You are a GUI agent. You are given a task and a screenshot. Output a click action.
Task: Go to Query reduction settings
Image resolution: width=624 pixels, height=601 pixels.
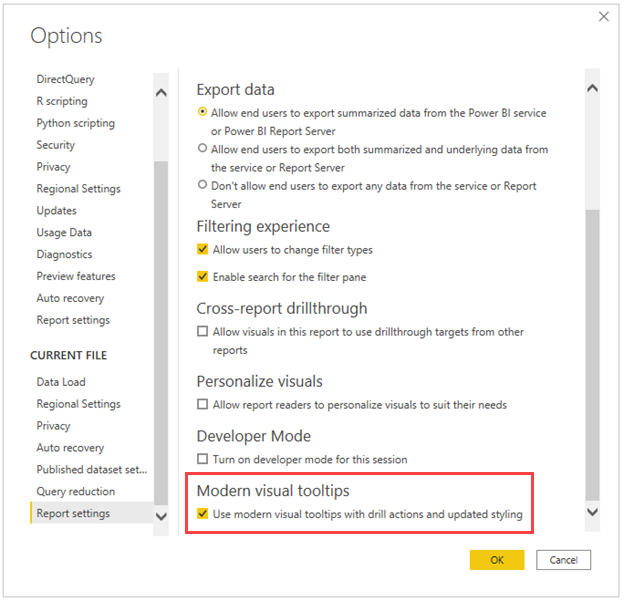click(76, 492)
